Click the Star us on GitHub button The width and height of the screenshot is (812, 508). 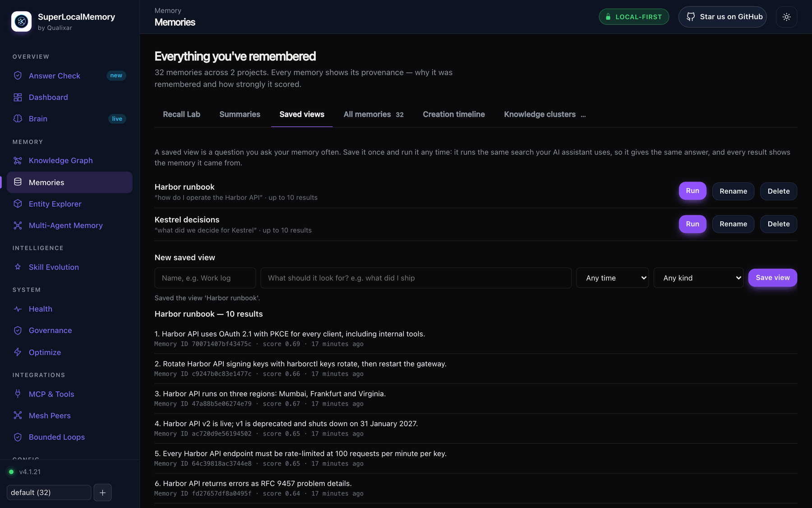(x=723, y=17)
